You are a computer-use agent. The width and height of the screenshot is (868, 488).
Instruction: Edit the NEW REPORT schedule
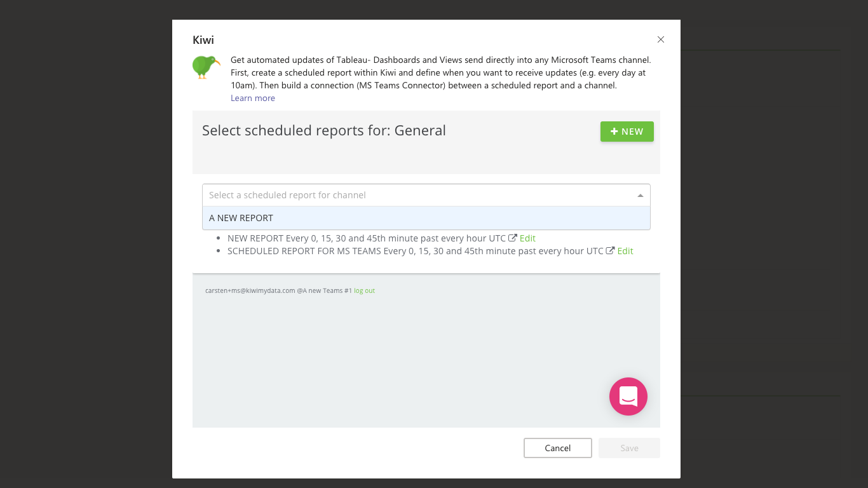point(527,238)
